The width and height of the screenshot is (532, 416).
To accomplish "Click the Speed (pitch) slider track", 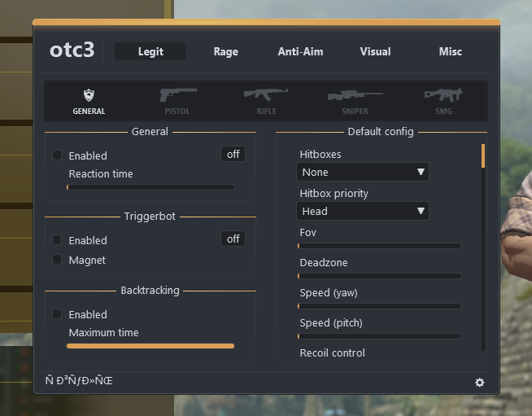I will 380,336.
